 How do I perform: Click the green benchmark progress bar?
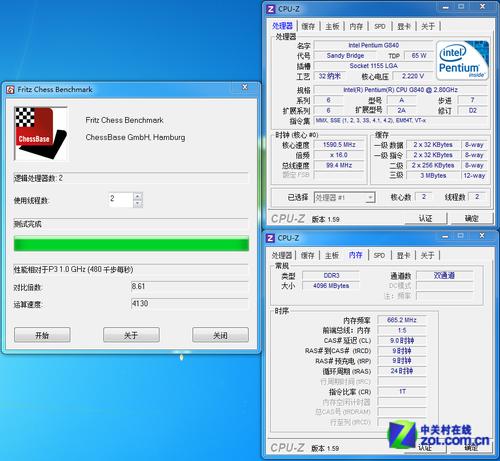[x=131, y=244]
